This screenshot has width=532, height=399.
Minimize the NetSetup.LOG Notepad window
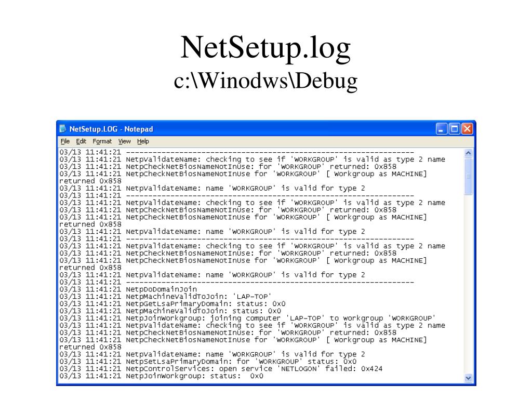pyautogui.click(x=441, y=129)
